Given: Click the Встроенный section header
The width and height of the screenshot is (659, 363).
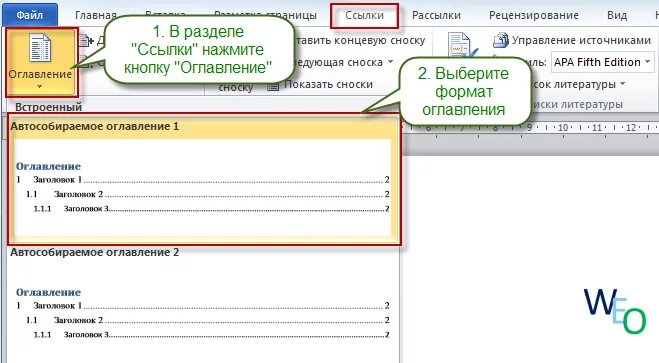Looking at the screenshot, I should tap(48, 107).
